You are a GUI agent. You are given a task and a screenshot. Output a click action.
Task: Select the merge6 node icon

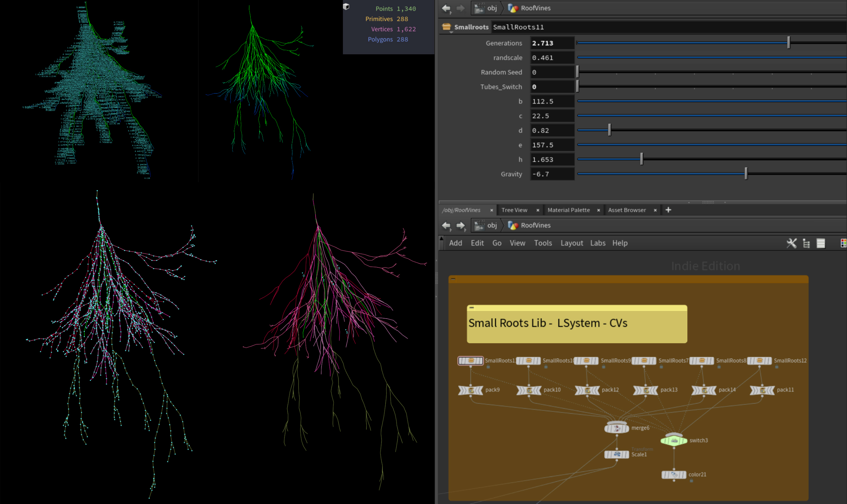(616, 428)
